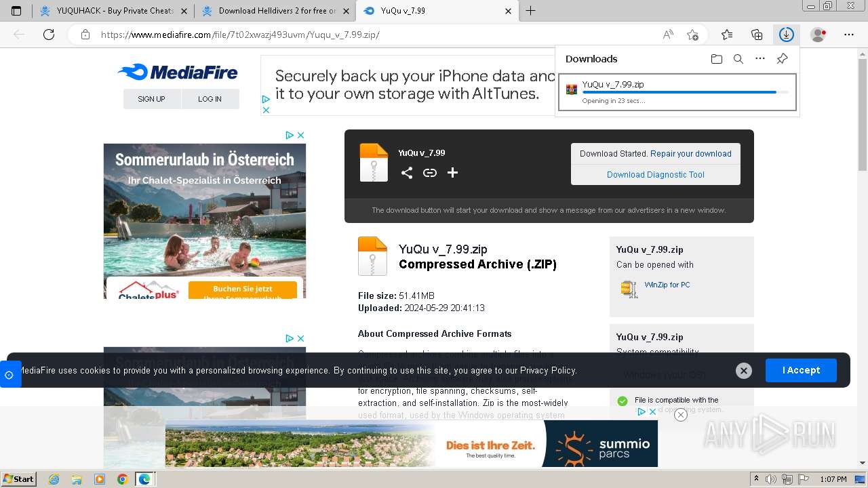Click the LOG IN button
Screen dimensions: 868x488
pos(210,99)
